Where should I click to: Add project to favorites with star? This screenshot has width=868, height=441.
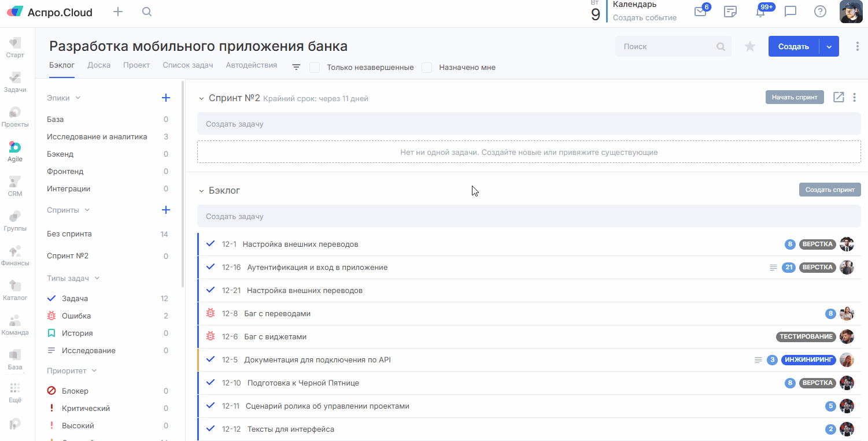750,47
